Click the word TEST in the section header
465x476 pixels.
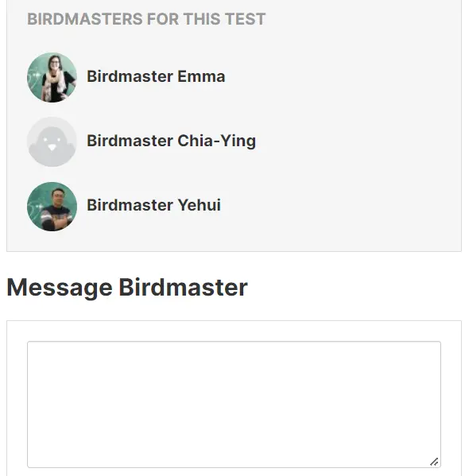click(246, 19)
